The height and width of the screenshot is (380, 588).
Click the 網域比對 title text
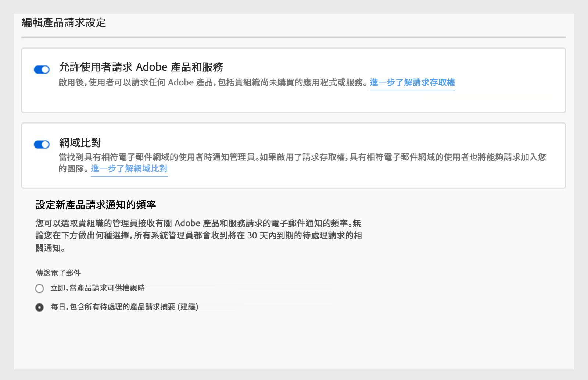click(80, 143)
